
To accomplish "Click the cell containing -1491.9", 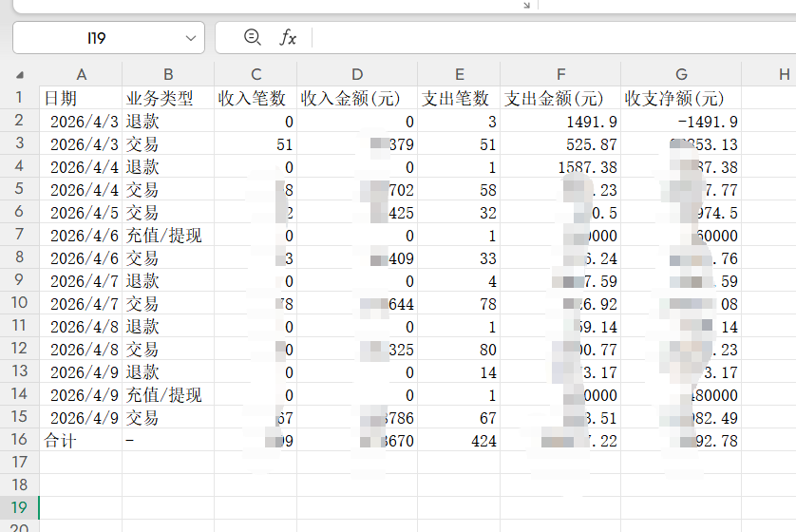I will [x=681, y=122].
